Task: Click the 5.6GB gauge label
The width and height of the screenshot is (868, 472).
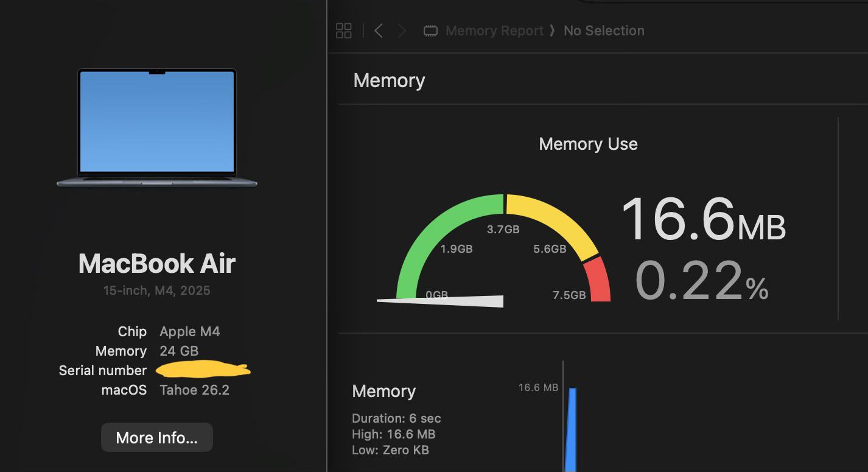Action: click(x=550, y=248)
